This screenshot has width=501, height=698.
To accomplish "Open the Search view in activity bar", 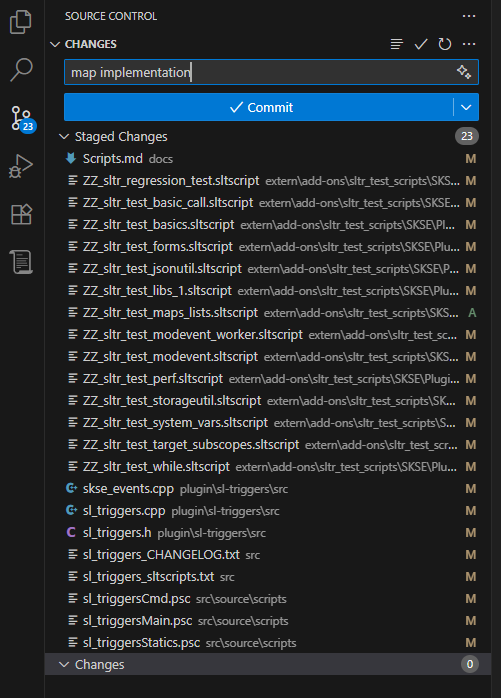I will point(21,70).
